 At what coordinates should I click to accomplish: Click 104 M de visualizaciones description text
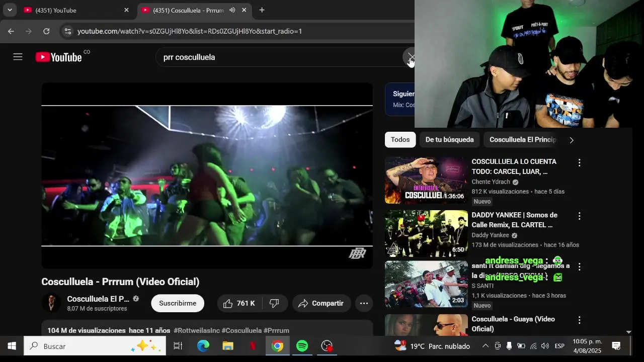click(87, 330)
